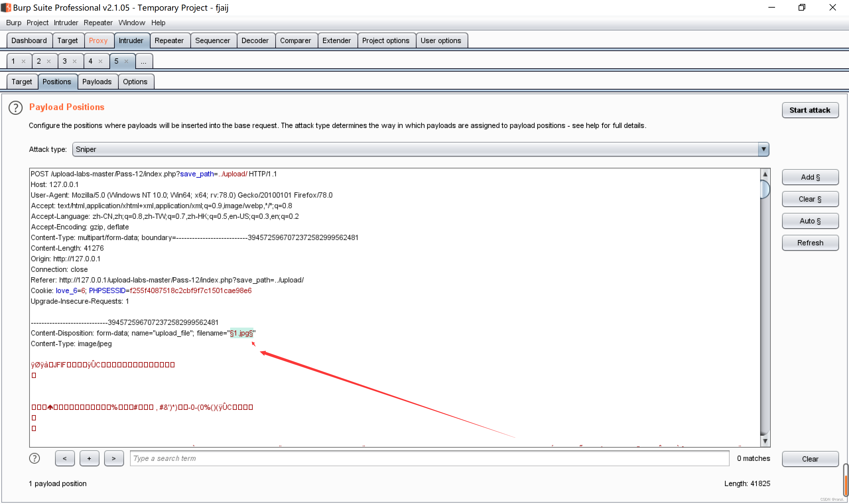
Task: Click the search help question icon
Action: 34,458
